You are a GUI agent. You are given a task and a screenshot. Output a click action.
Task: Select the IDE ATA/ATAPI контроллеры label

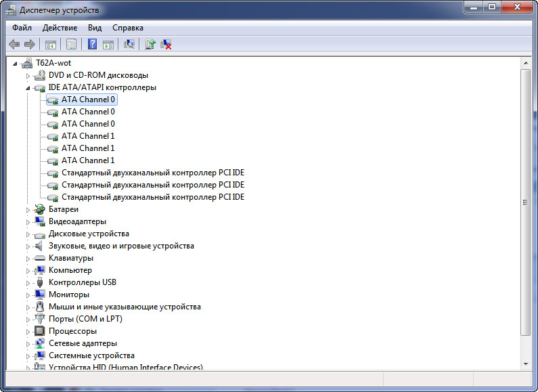[x=102, y=87]
